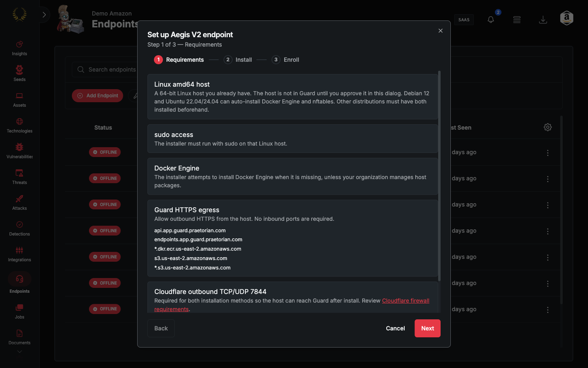This screenshot has height=368, width=588.
Task: Open the stacked list icon in header
Action: click(x=517, y=20)
